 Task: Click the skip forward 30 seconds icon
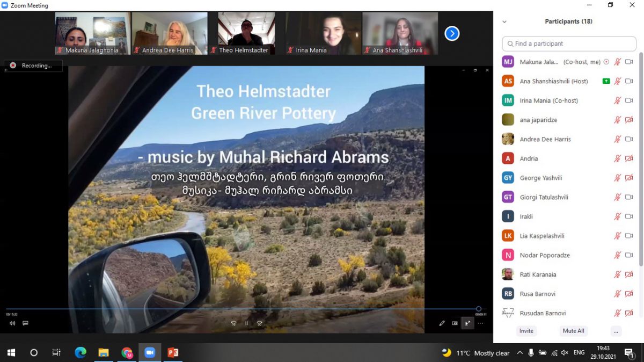coord(260,323)
